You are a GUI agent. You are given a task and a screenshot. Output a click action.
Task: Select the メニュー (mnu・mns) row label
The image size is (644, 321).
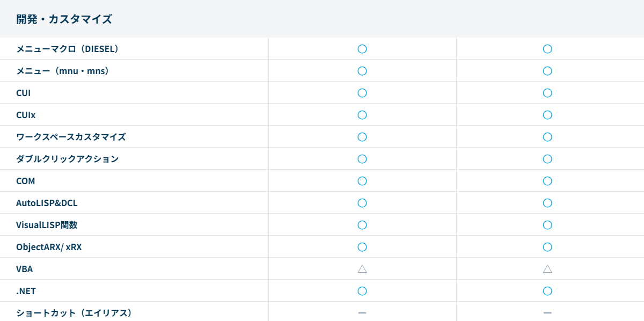click(63, 71)
